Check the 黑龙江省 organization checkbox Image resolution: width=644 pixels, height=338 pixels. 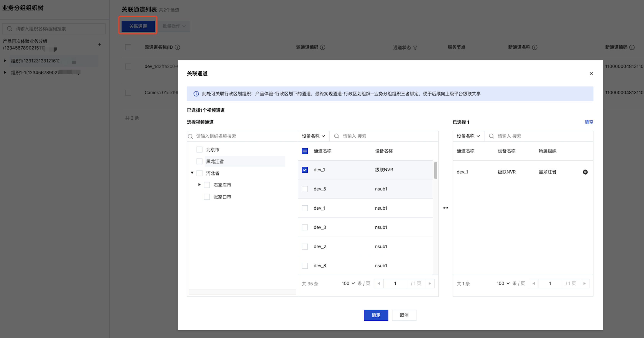pyautogui.click(x=199, y=161)
